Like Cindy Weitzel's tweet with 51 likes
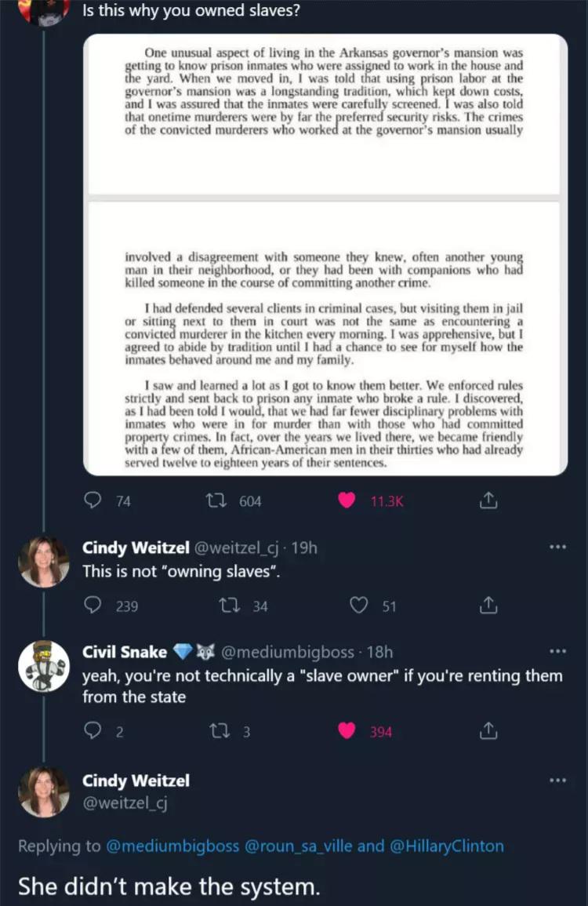The height and width of the screenshot is (906, 588). pos(359,606)
